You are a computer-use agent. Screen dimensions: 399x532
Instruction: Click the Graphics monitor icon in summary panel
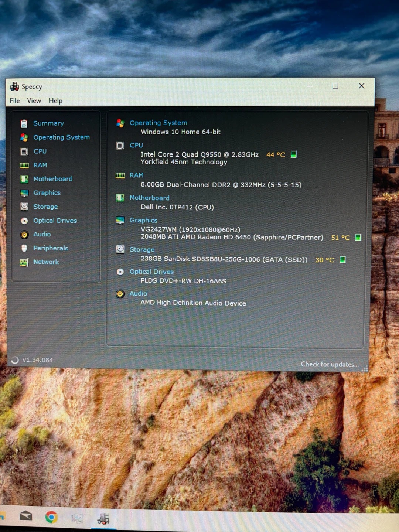pos(120,221)
